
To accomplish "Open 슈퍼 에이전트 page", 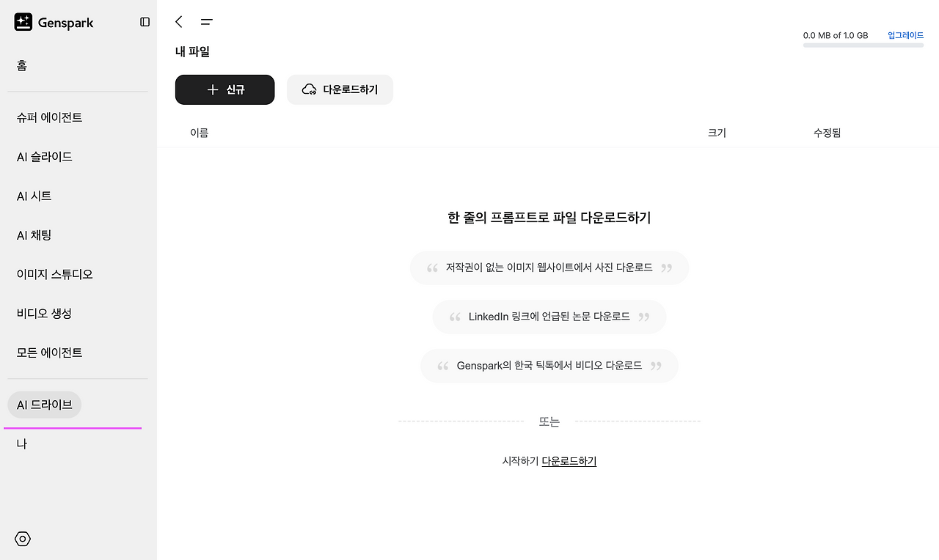I will pos(49,117).
